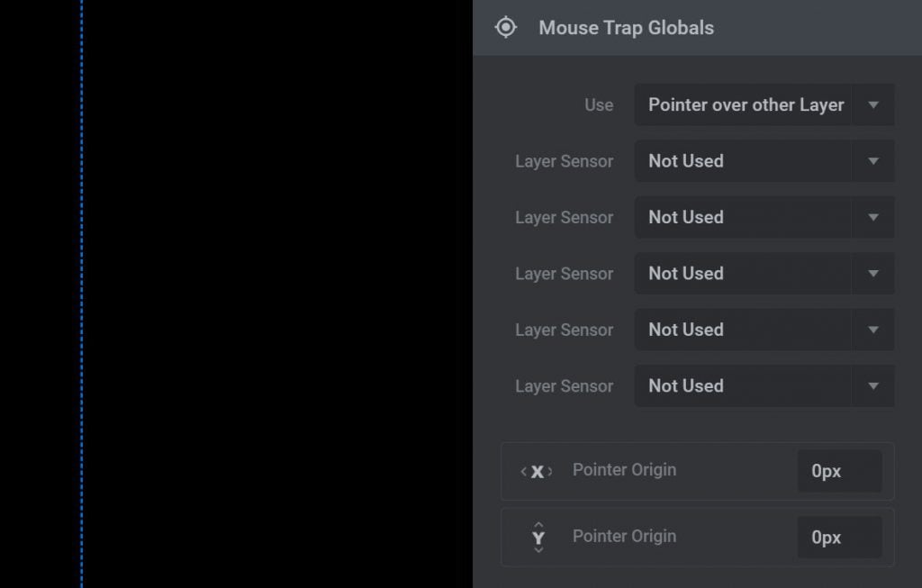Viewport: 922px width, 588px height.
Task: Expand the fifth Layer Sensor dropdown
Action: (x=872, y=385)
